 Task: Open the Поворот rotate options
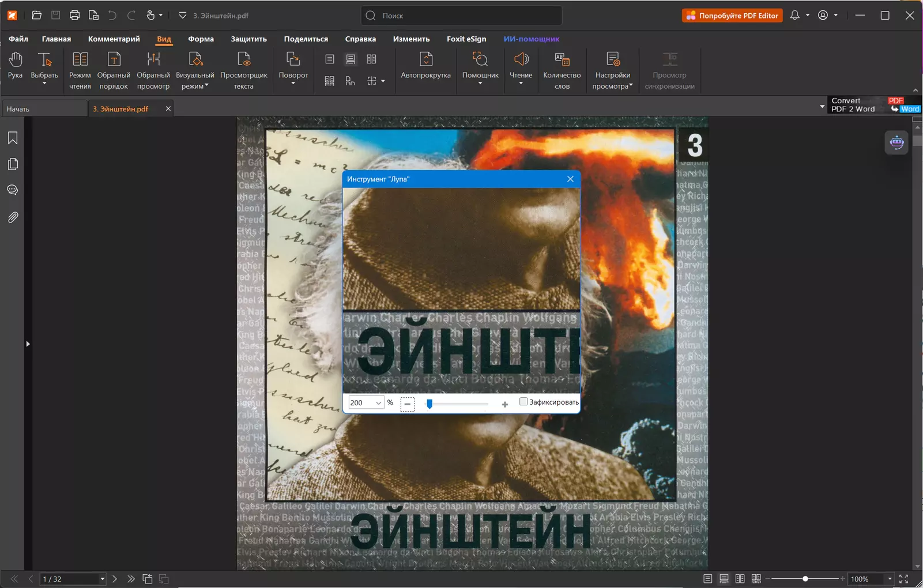click(x=293, y=67)
